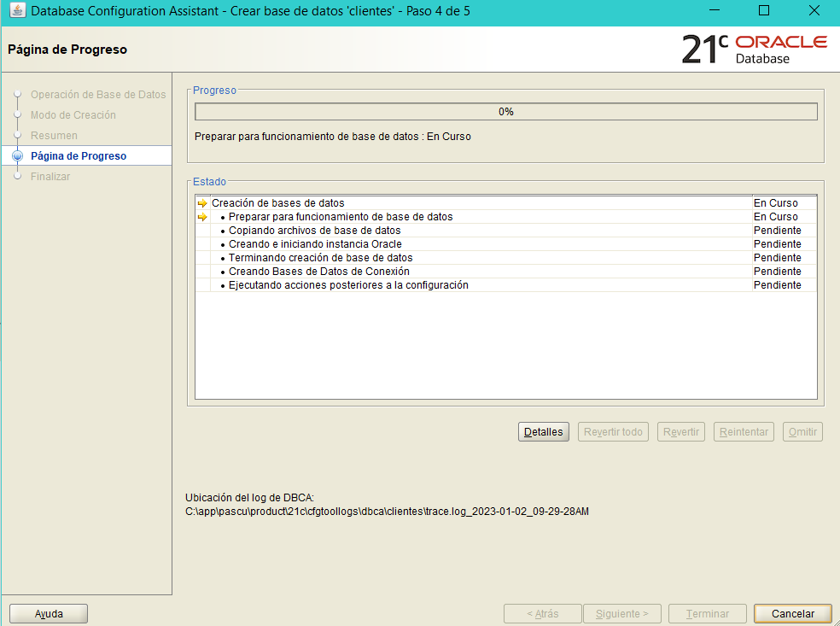Select row Creando Bases de Datos de Conexión
The image size is (840, 626).
click(505, 272)
